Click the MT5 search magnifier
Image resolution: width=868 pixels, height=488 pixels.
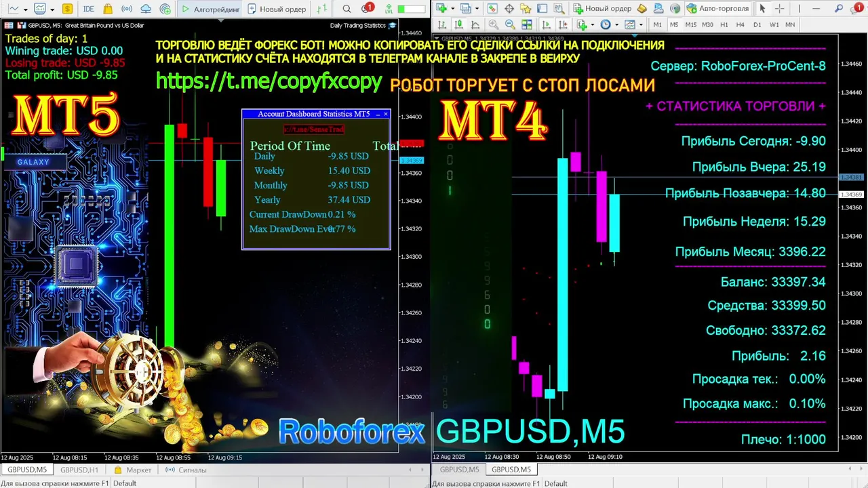[347, 9]
